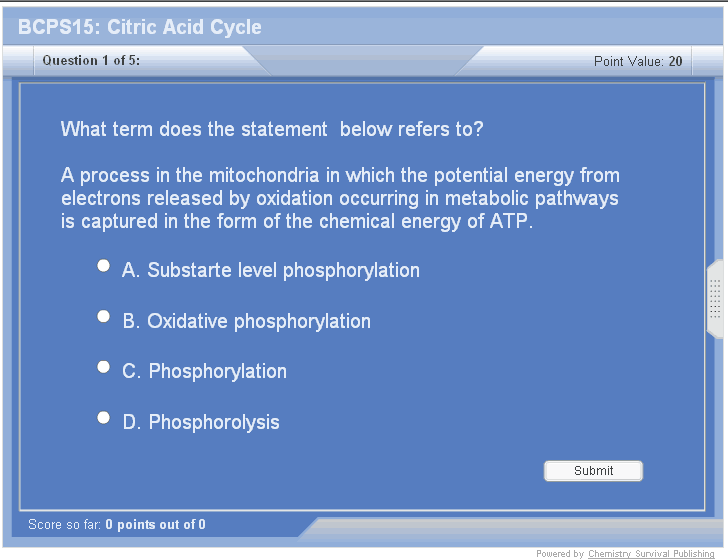The height and width of the screenshot is (560, 728).
Task: Click the Submit button
Action: tap(593, 471)
